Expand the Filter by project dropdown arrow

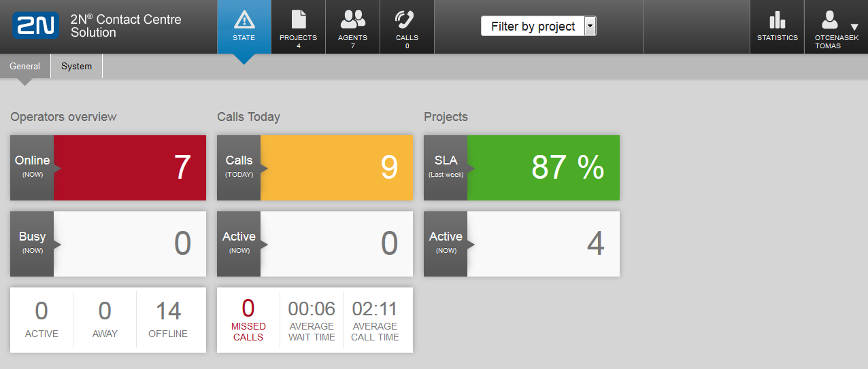pos(590,27)
